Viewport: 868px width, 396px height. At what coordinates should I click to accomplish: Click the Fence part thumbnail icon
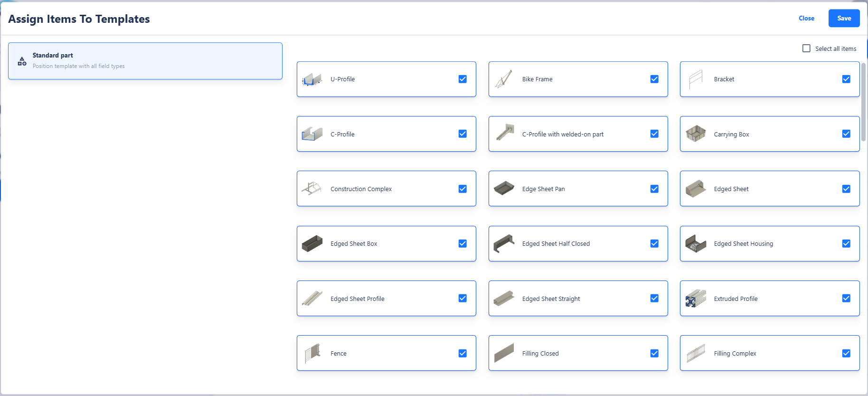tap(311, 353)
